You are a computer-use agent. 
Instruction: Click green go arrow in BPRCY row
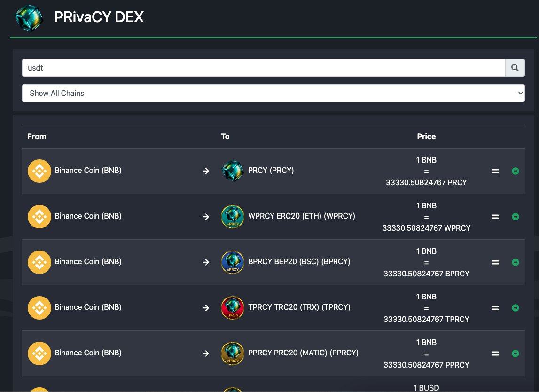pos(516,262)
